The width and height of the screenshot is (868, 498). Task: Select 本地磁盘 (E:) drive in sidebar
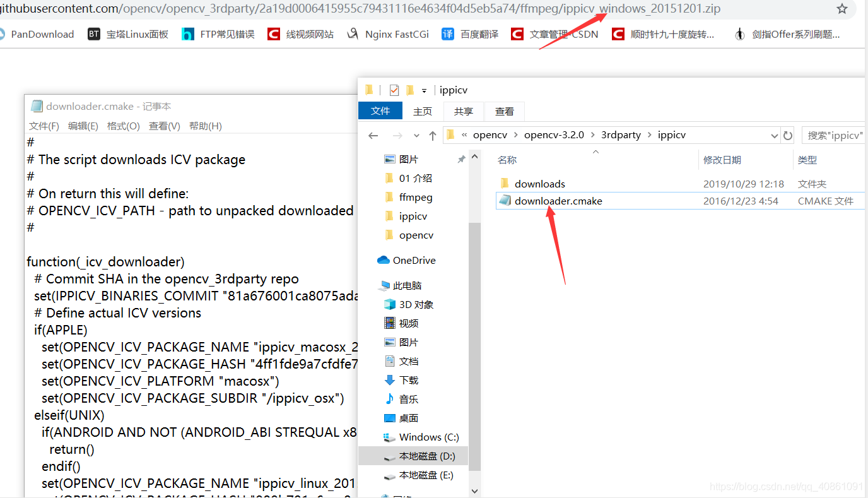pyautogui.click(x=419, y=475)
